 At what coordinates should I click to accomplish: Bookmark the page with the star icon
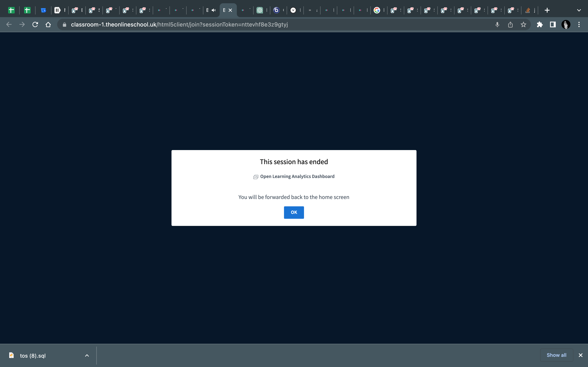[x=523, y=24]
